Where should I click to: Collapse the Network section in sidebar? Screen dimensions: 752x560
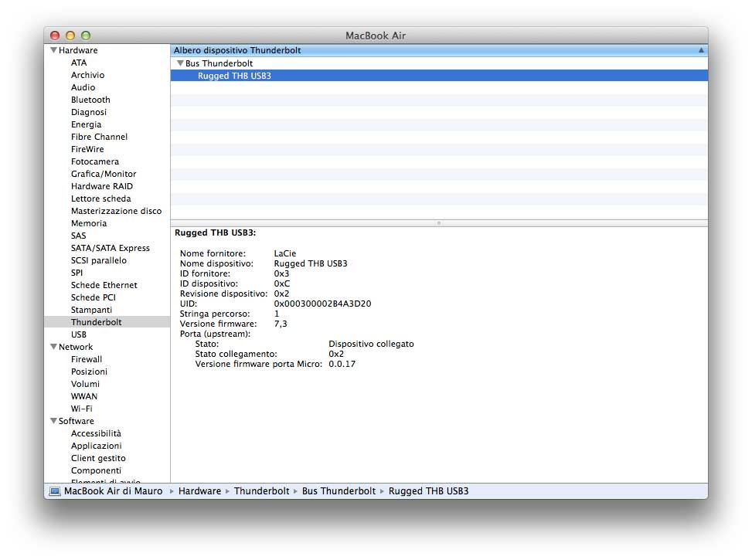coord(53,347)
